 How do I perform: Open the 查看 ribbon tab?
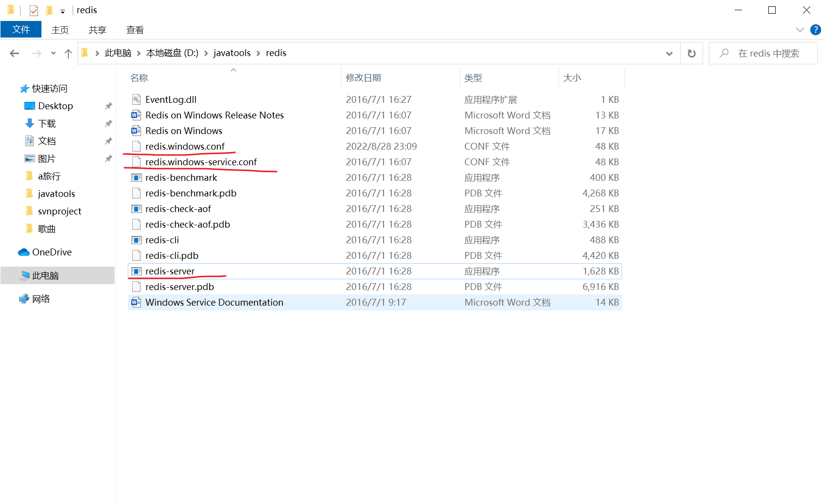point(135,30)
